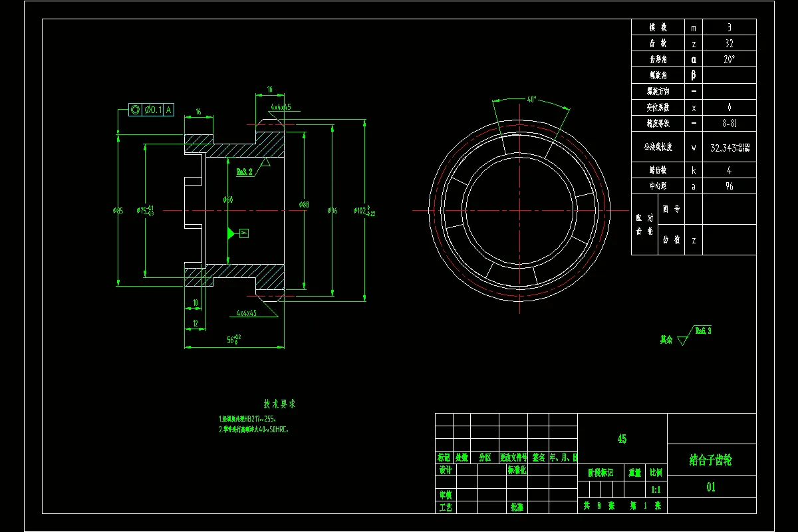Click the part name 结合子齿轮
The height and width of the screenshot is (532, 798).
pos(711,460)
